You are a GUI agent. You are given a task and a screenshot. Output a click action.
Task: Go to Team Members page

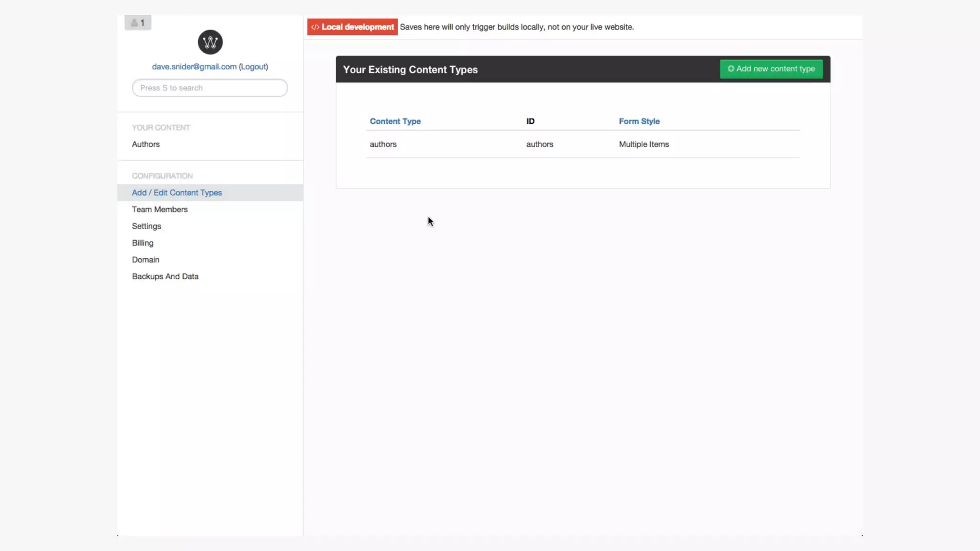click(159, 209)
